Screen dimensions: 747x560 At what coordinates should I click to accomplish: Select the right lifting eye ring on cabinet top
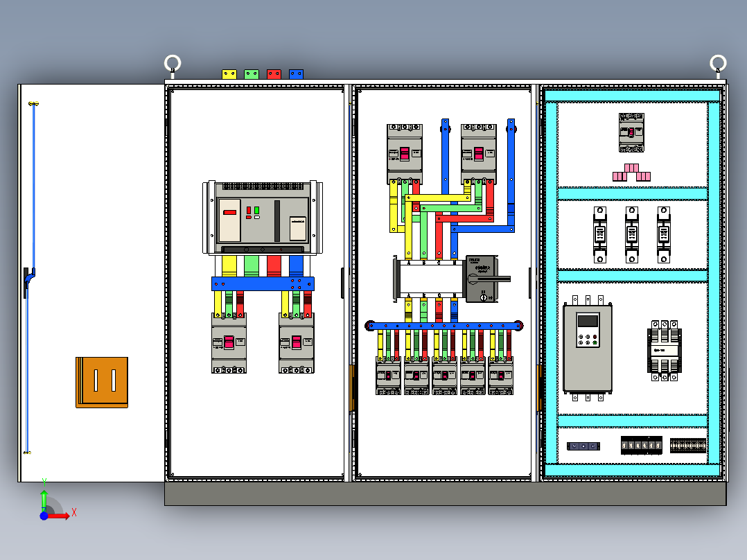[x=718, y=63]
